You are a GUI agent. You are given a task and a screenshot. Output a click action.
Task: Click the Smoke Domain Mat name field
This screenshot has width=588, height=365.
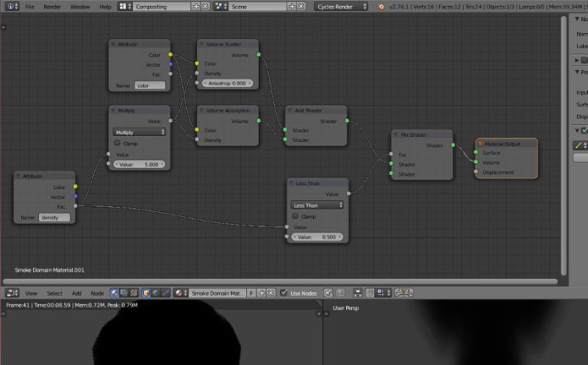218,293
